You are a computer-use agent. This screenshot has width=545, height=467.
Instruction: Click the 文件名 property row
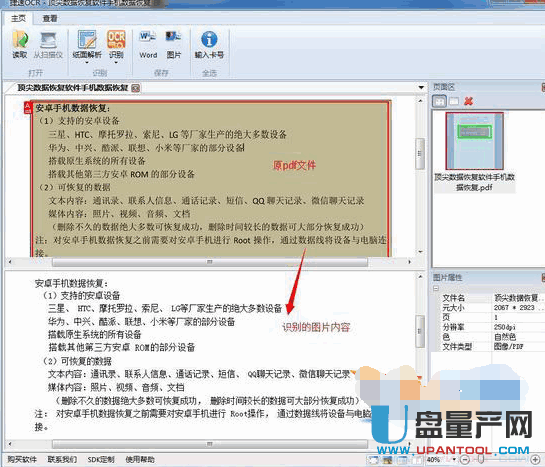click(493, 298)
